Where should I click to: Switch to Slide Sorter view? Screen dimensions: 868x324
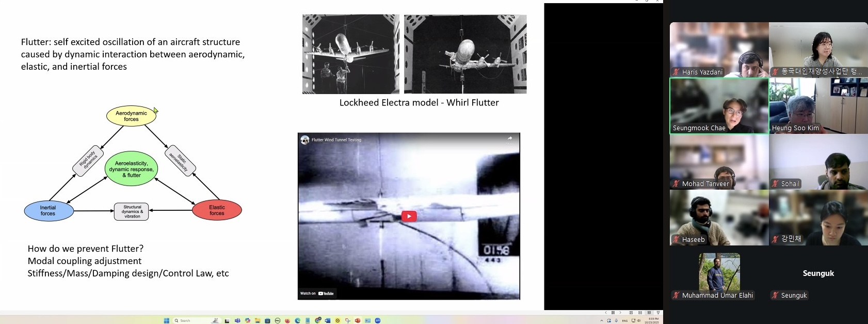coord(640,313)
